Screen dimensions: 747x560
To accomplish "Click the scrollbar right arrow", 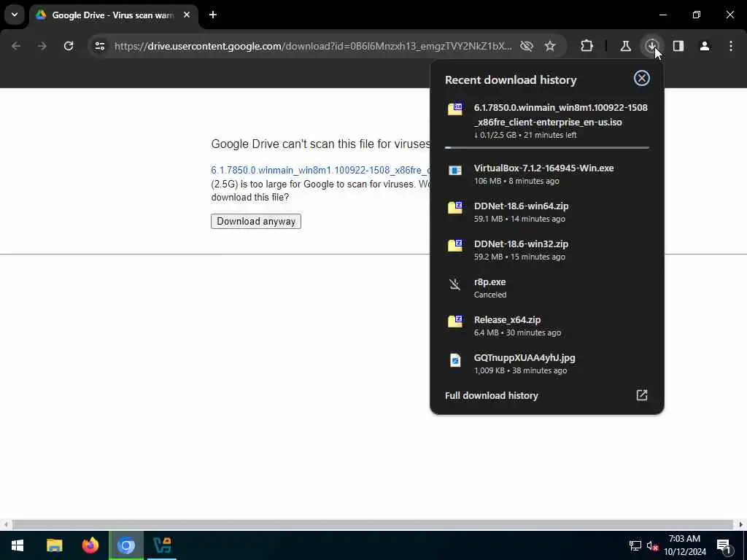I will coord(741,525).
